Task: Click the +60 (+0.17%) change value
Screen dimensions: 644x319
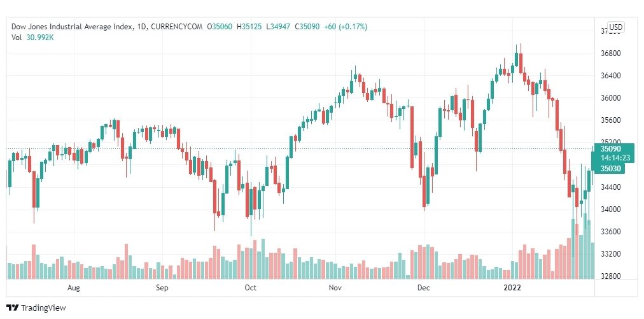Action: pos(346,27)
